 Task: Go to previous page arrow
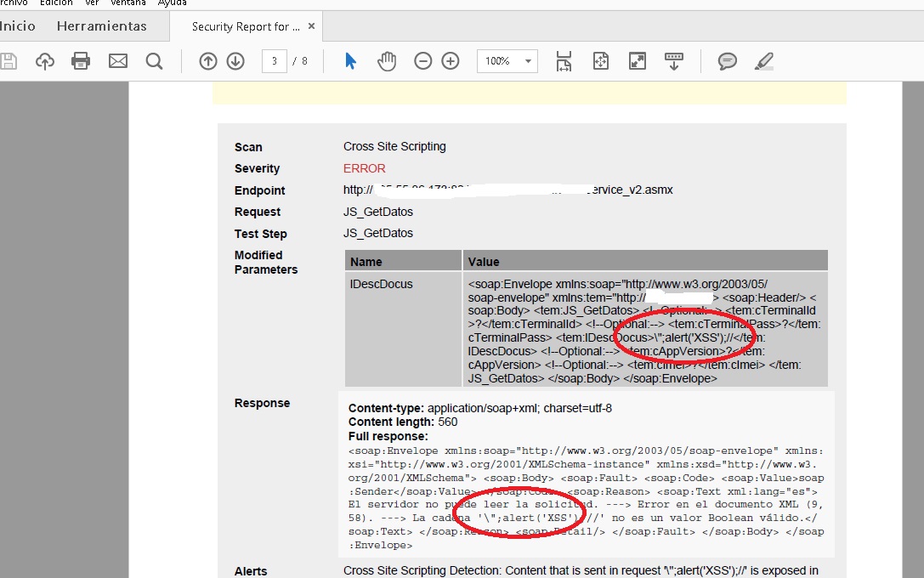[207, 61]
